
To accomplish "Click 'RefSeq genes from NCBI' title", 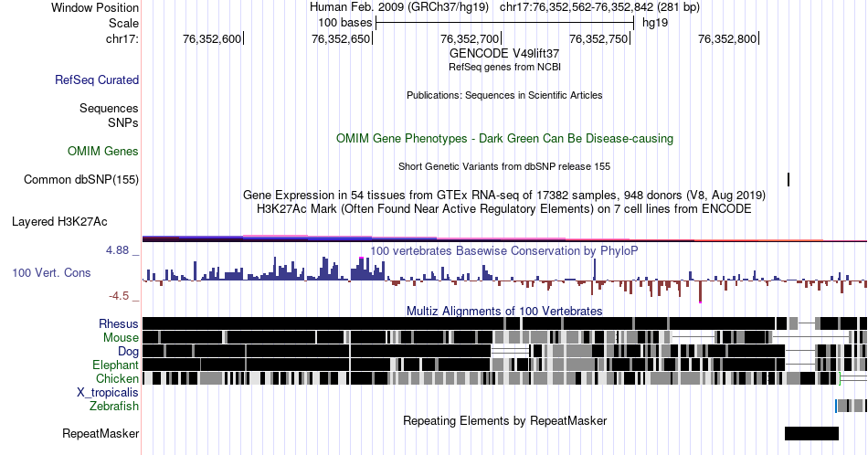I will (504, 67).
